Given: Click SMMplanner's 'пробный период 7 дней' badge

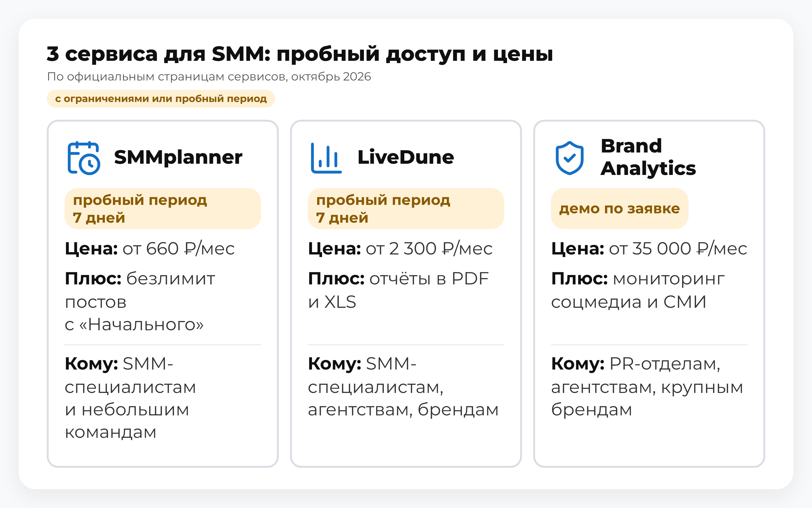Looking at the screenshot, I should pos(163,209).
